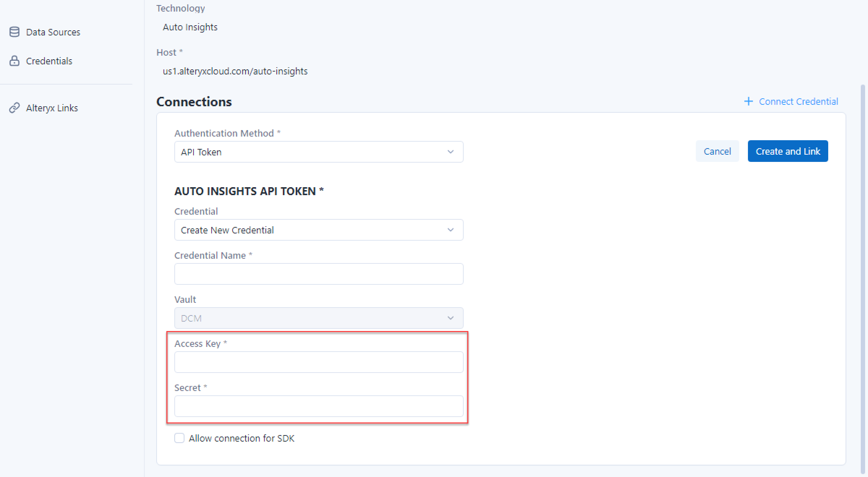Click the Credentials lock icon
Screen dimensions: 868x477
click(14, 61)
